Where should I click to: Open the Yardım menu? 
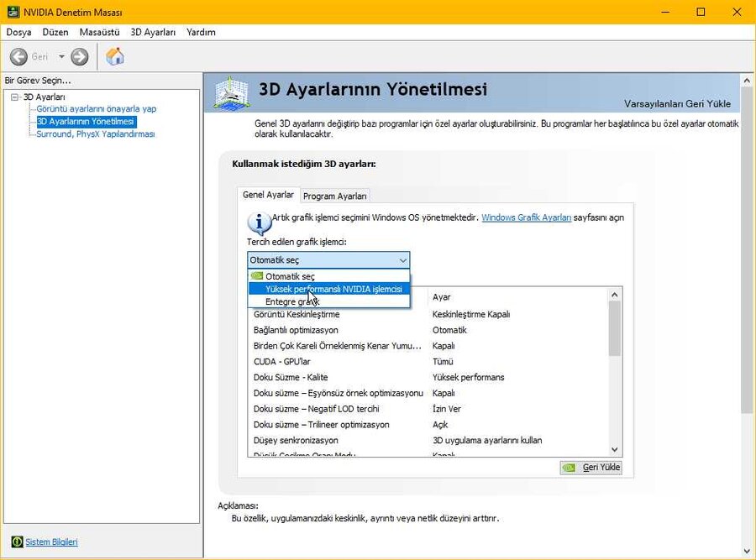coord(201,32)
